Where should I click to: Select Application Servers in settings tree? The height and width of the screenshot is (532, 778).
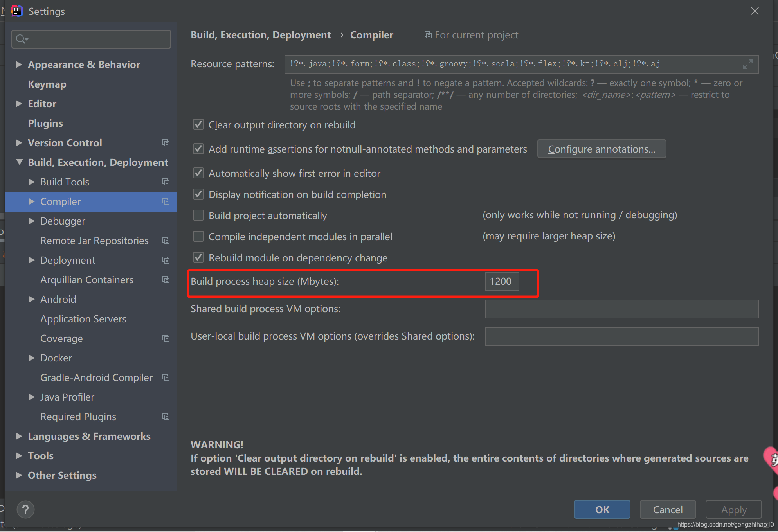pyautogui.click(x=83, y=319)
